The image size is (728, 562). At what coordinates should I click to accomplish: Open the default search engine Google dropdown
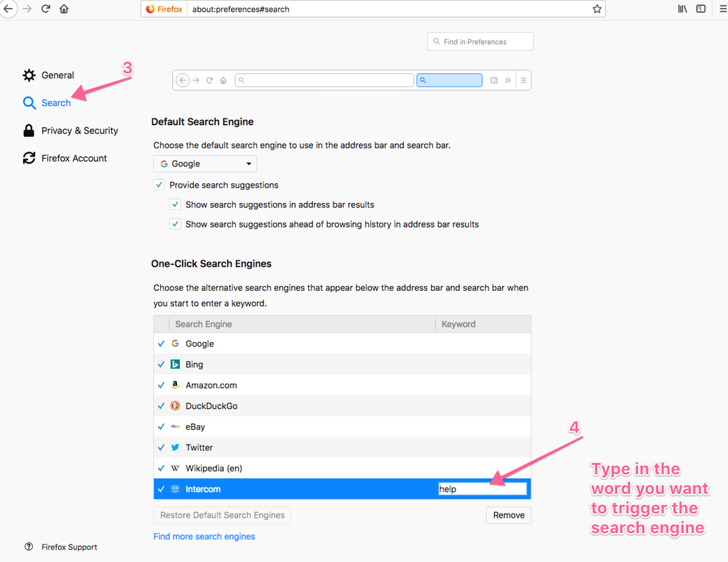205,164
